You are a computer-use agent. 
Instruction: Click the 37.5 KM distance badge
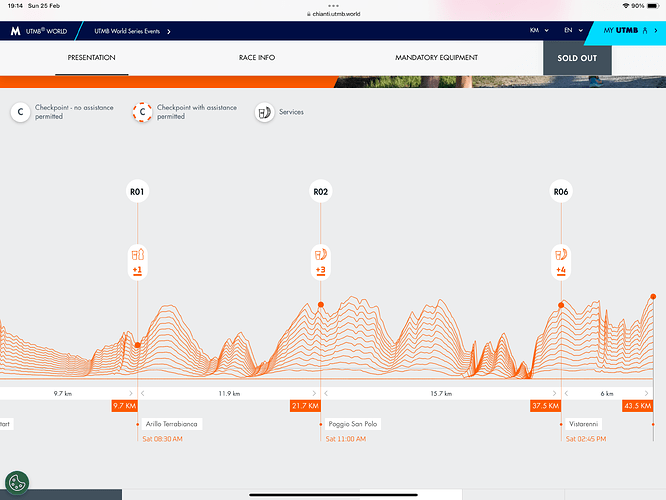(x=546, y=406)
